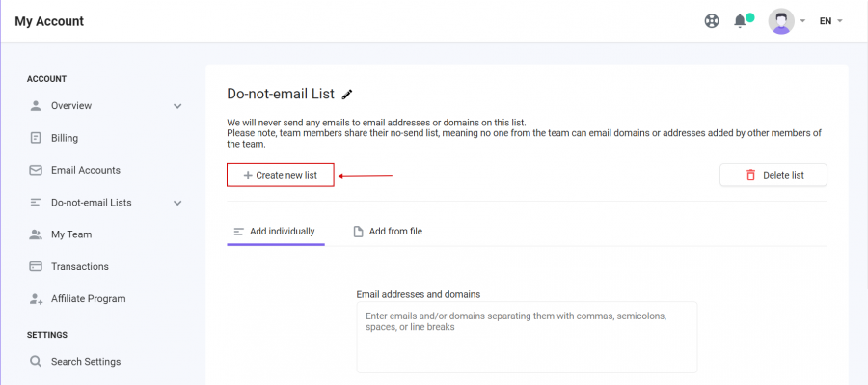The width and height of the screenshot is (868, 385).
Task: Click the Create new list button
Action: coord(281,175)
